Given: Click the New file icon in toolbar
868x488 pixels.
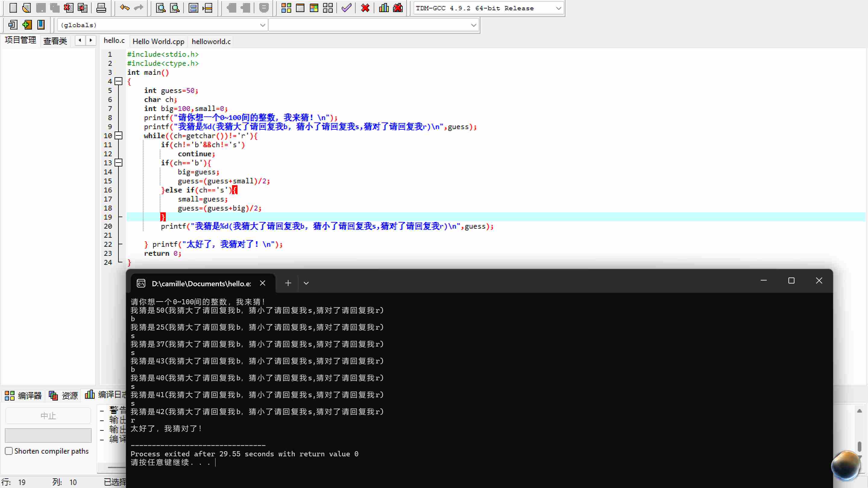Looking at the screenshot, I should coord(13,8).
